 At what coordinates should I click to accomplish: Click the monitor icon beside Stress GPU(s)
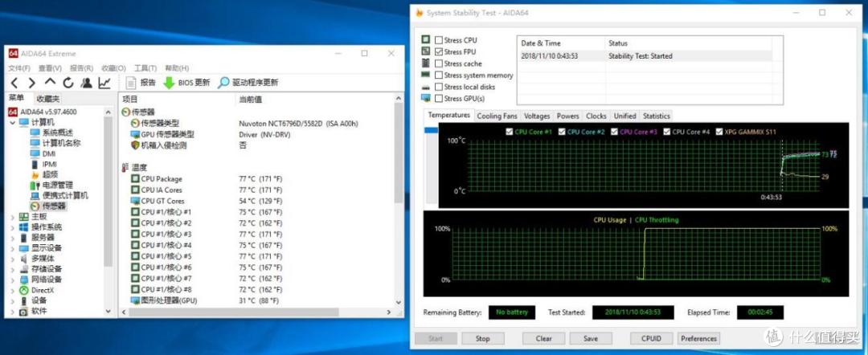point(426,98)
